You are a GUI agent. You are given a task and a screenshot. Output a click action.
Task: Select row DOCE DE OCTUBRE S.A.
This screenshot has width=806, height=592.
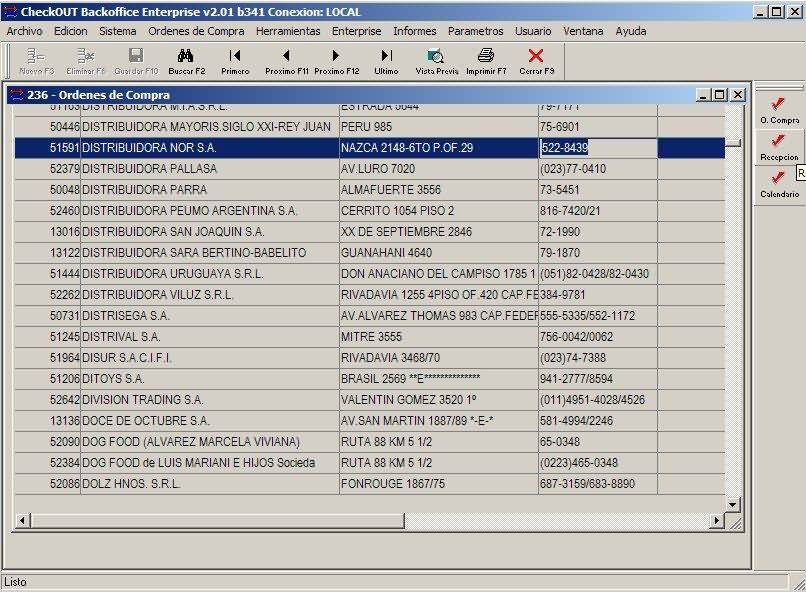pos(370,421)
